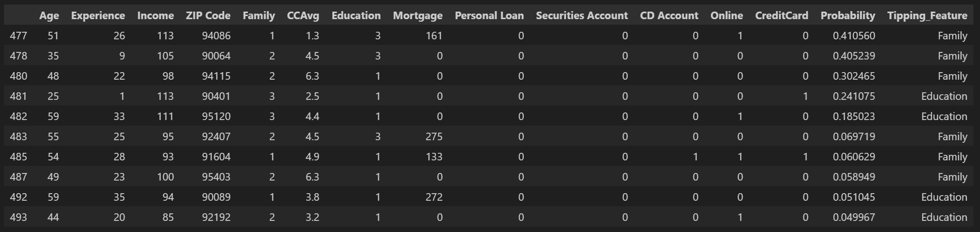The height and width of the screenshot is (232, 980).
Task: Click ZIP Code cell 90401
Action: click(x=216, y=96)
